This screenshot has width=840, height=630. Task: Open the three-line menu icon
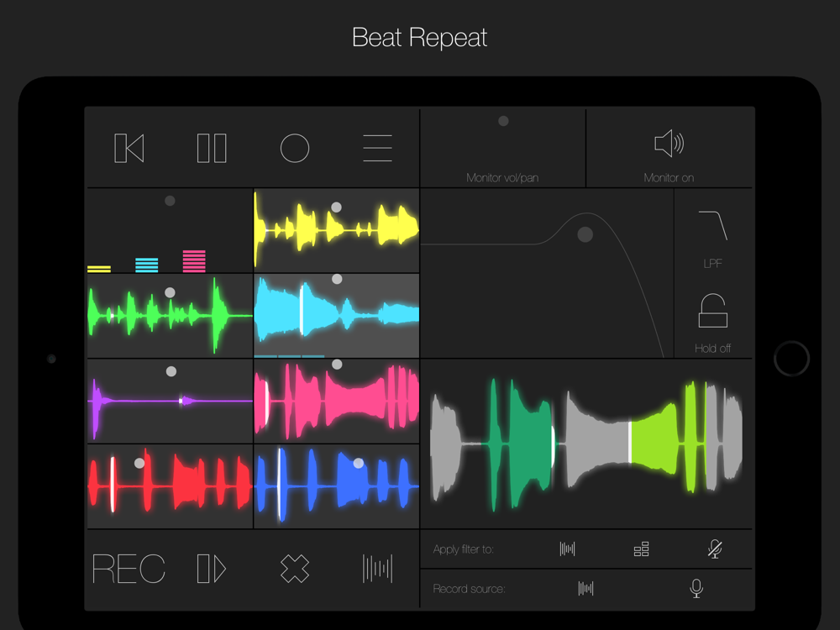click(378, 148)
